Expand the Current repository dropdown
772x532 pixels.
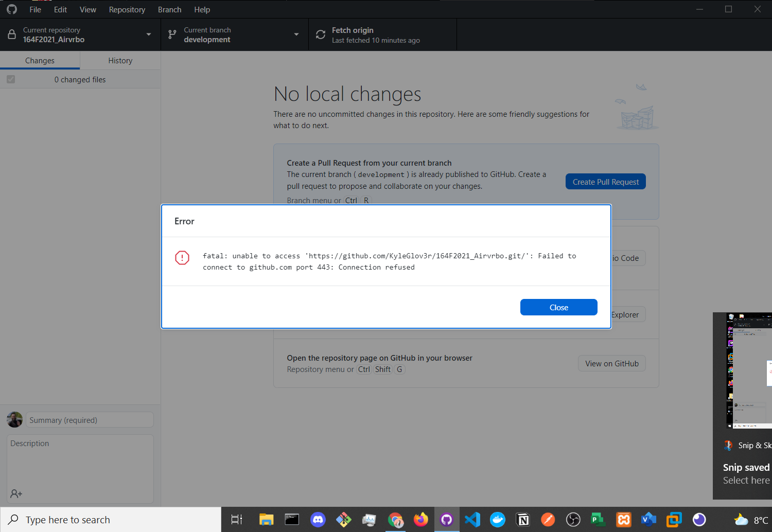coord(148,34)
